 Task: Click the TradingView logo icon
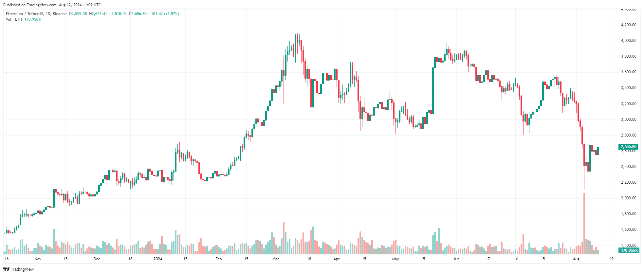[6, 269]
